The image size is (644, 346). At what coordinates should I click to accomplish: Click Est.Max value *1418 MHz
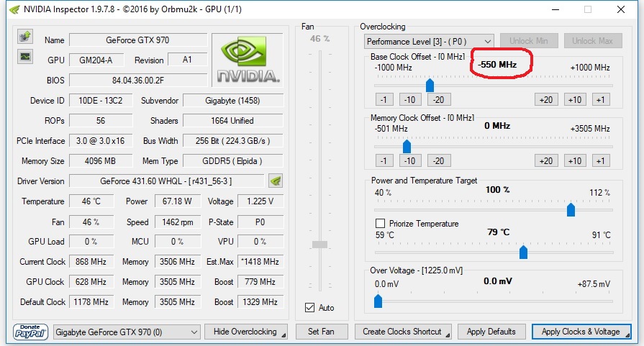coord(260,261)
